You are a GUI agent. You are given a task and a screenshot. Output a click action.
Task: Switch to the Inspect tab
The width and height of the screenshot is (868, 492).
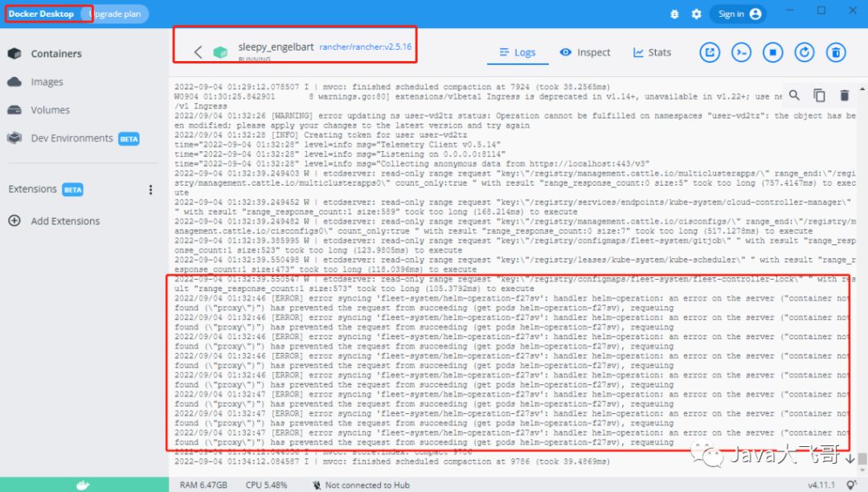coord(585,52)
